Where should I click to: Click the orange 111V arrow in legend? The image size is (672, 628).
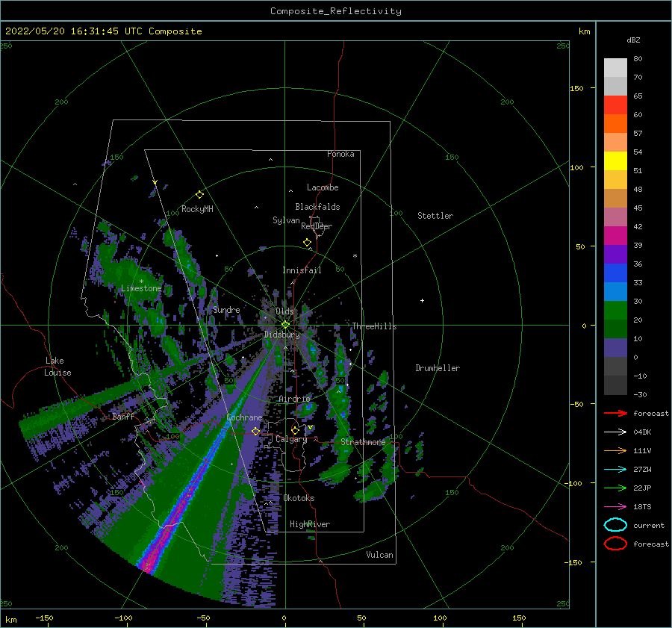(615, 450)
